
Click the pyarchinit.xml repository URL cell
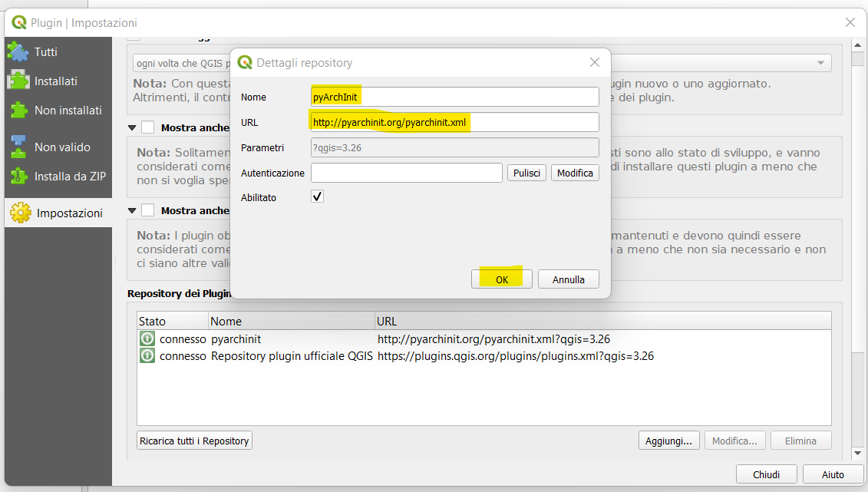[493, 338]
